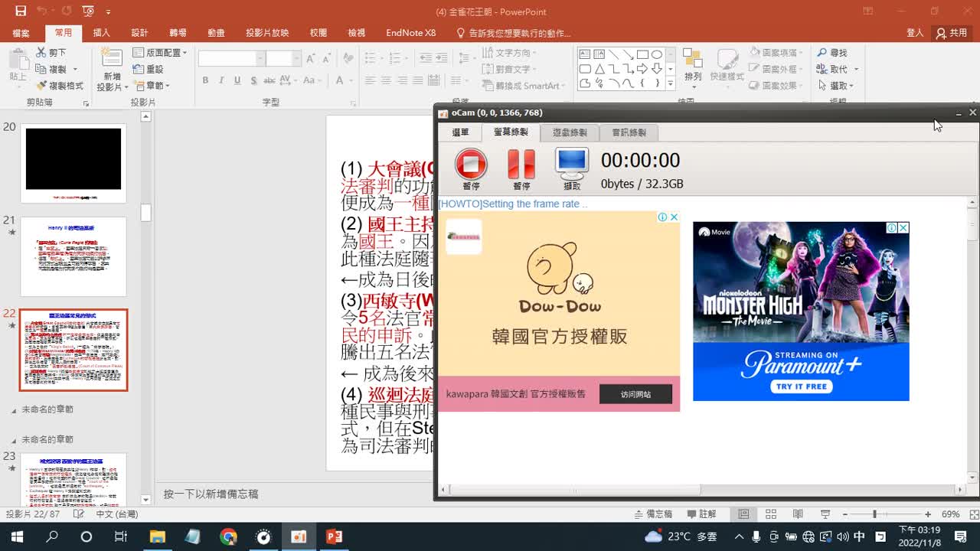Open the Select (選取) dropdown

pos(837,86)
